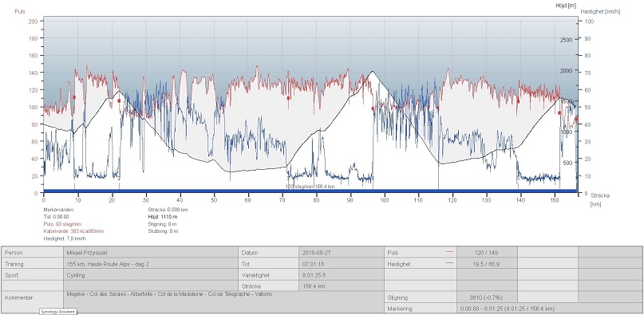Click the route comment starting with Megève
Viewport: 644px width, 315px height.
[x=170, y=294]
